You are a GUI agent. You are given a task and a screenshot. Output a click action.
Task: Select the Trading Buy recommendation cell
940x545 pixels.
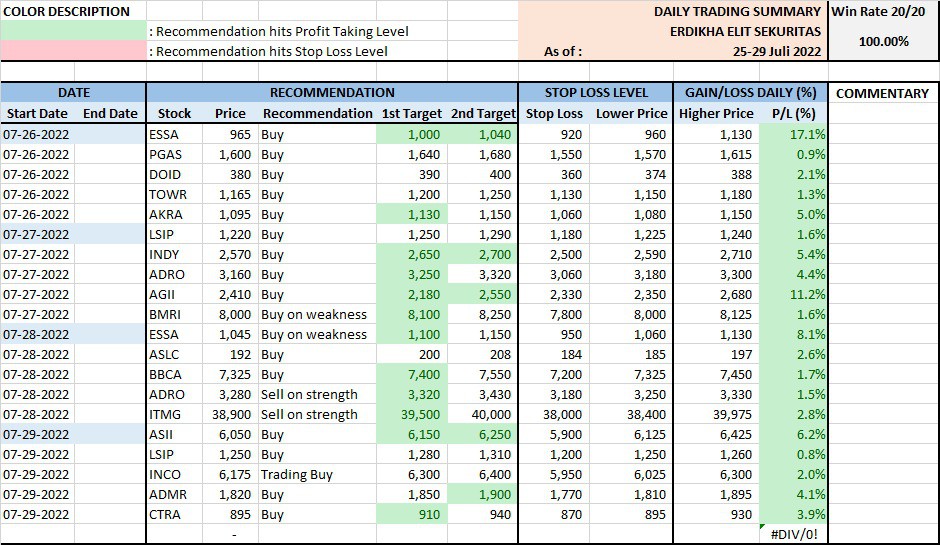297,474
